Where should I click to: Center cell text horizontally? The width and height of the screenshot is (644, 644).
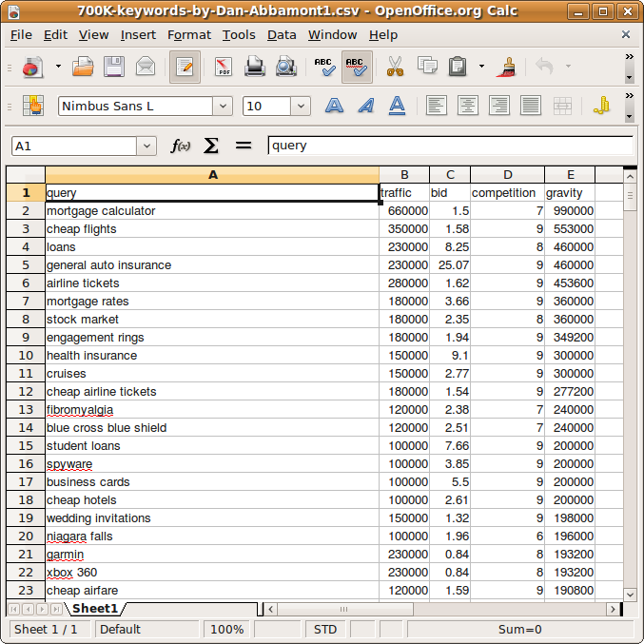click(x=468, y=106)
